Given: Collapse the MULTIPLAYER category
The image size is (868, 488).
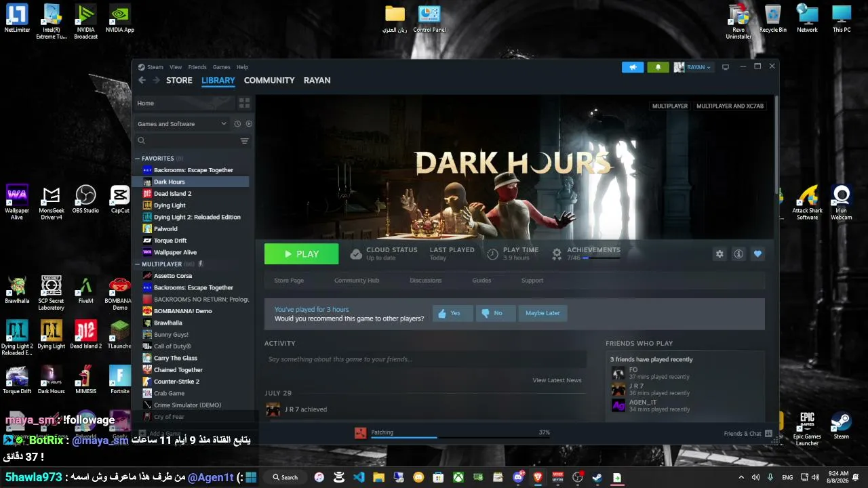Looking at the screenshot, I should (x=138, y=264).
